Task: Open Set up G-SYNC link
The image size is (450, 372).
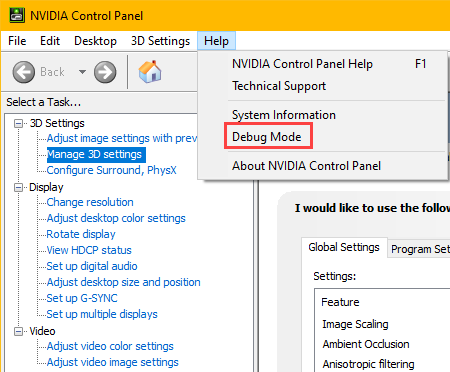Action: (82, 298)
